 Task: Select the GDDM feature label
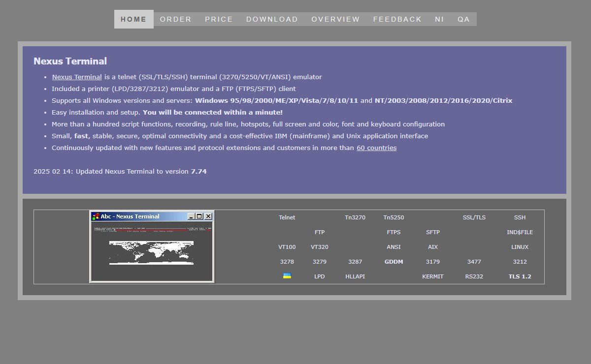pyautogui.click(x=394, y=262)
